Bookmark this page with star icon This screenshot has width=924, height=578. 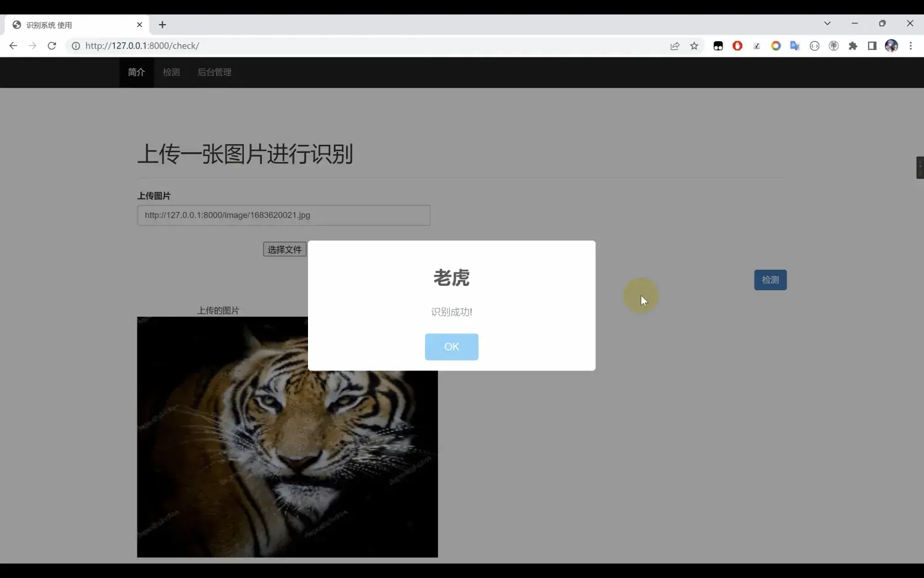(x=694, y=46)
